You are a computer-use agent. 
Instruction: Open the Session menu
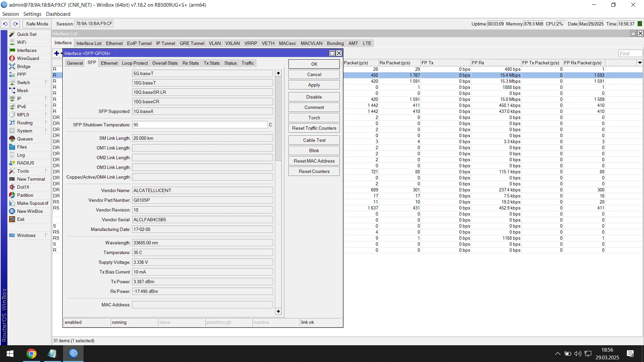coord(10,14)
